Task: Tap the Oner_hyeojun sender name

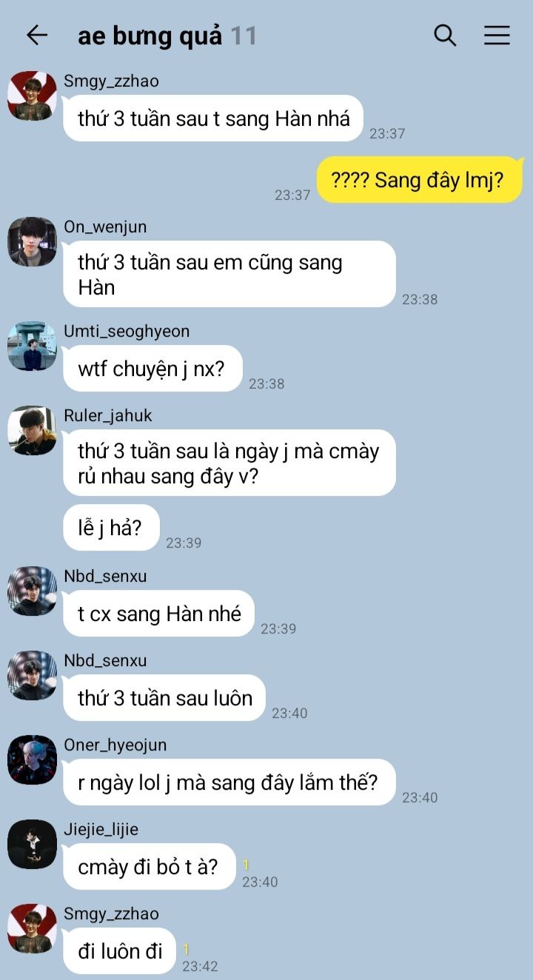Action: 115,745
